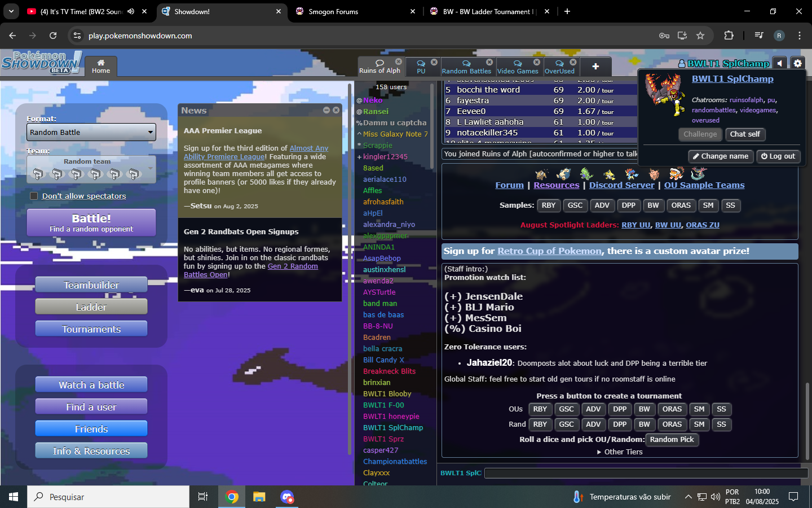Open Friends list button
812x508 pixels.
91,429
